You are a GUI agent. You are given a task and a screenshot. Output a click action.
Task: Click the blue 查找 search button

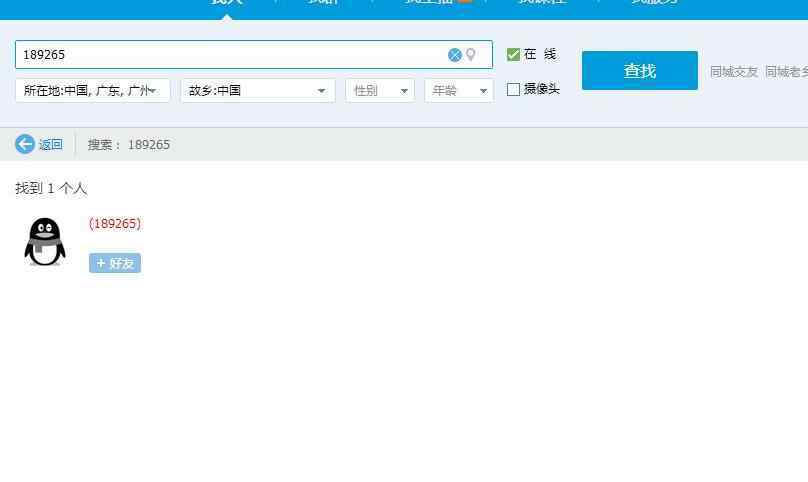[x=639, y=70]
